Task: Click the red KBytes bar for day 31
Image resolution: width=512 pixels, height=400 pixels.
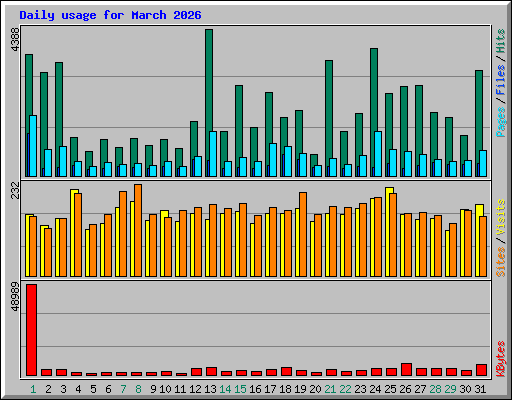Action: coord(481,370)
